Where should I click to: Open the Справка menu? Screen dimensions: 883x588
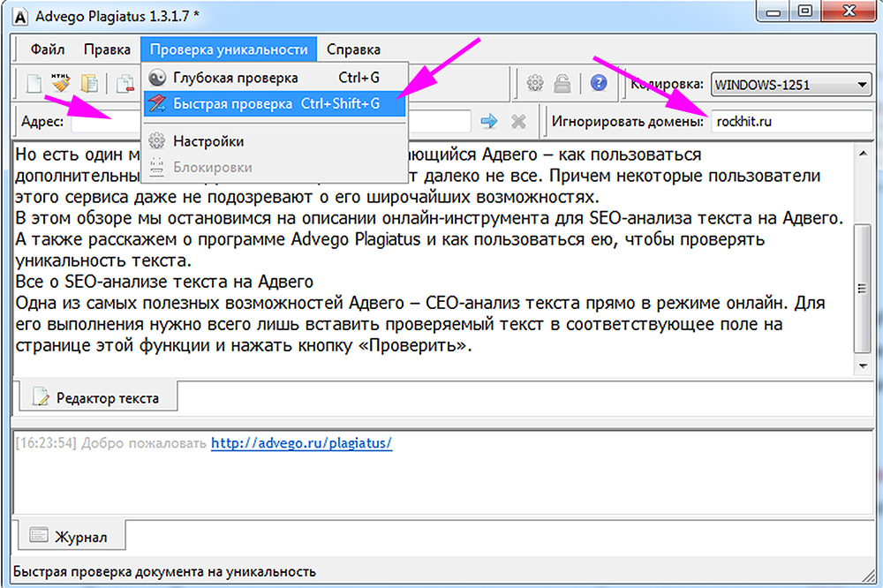[x=353, y=49]
